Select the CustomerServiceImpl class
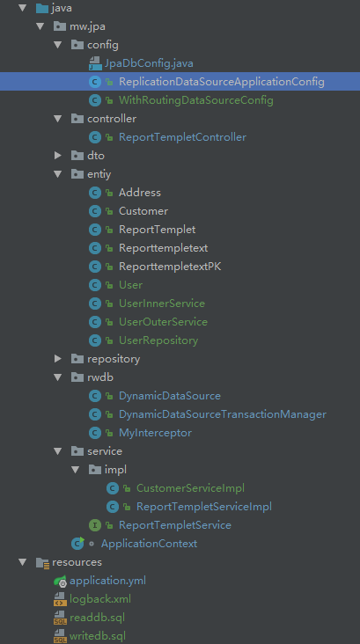The image size is (360, 644). [x=190, y=488]
